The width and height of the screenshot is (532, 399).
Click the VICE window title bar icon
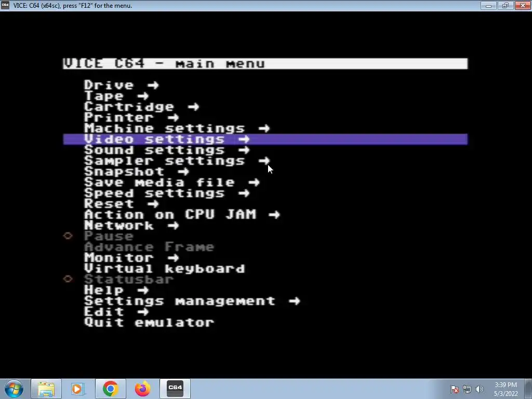click(x=5, y=5)
